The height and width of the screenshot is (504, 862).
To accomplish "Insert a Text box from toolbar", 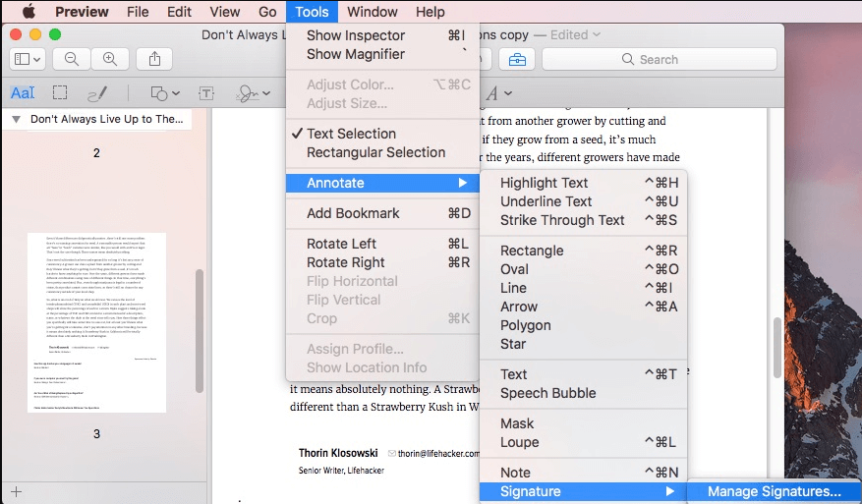I will click(x=206, y=93).
